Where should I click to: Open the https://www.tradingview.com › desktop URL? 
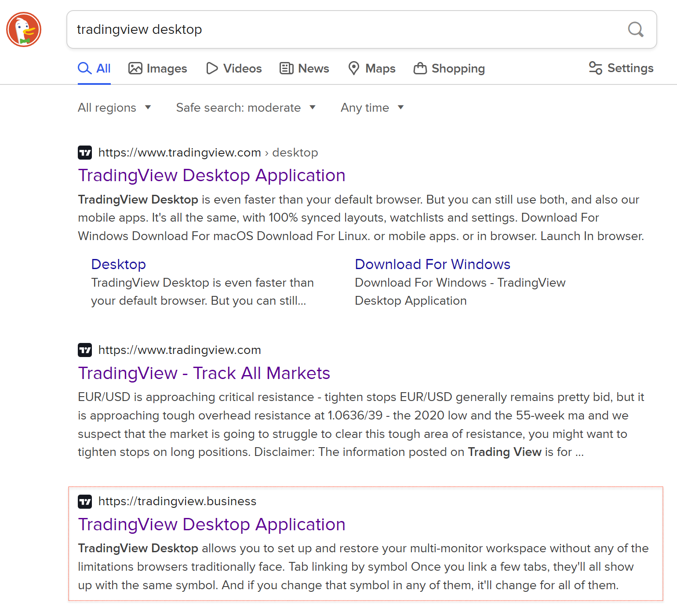click(x=208, y=153)
